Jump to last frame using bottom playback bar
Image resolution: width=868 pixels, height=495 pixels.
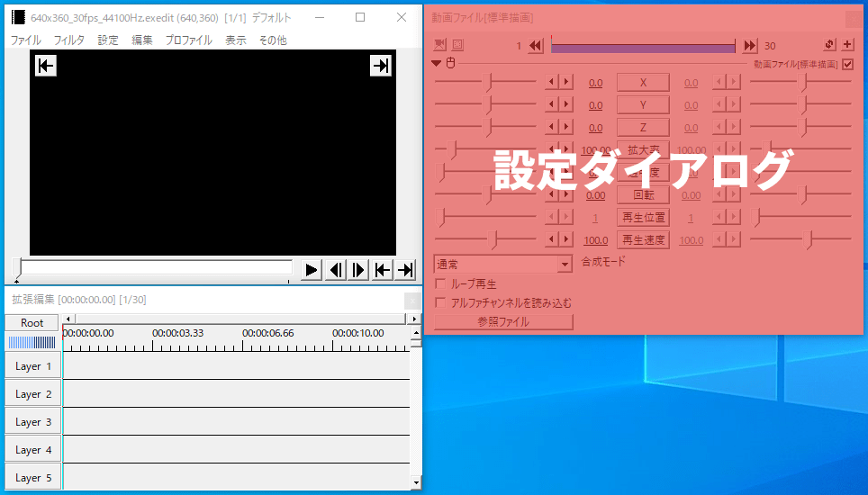[x=405, y=270]
